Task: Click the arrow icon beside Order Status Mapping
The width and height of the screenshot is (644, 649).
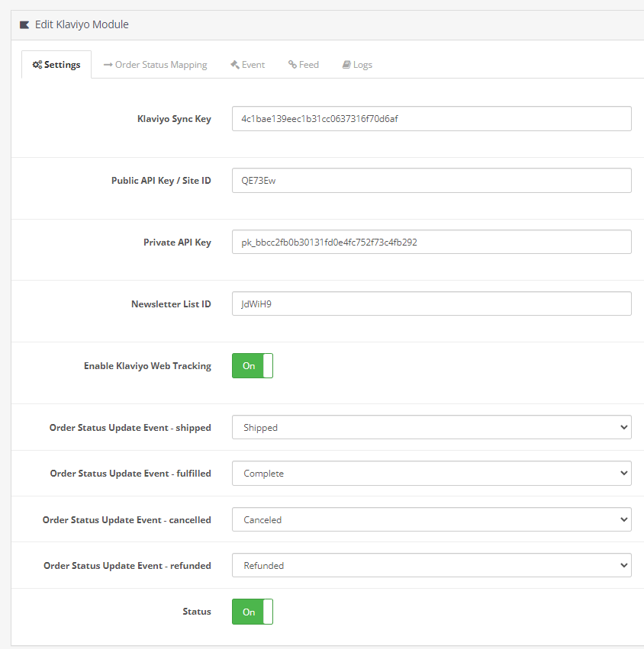Action: (108, 65)
